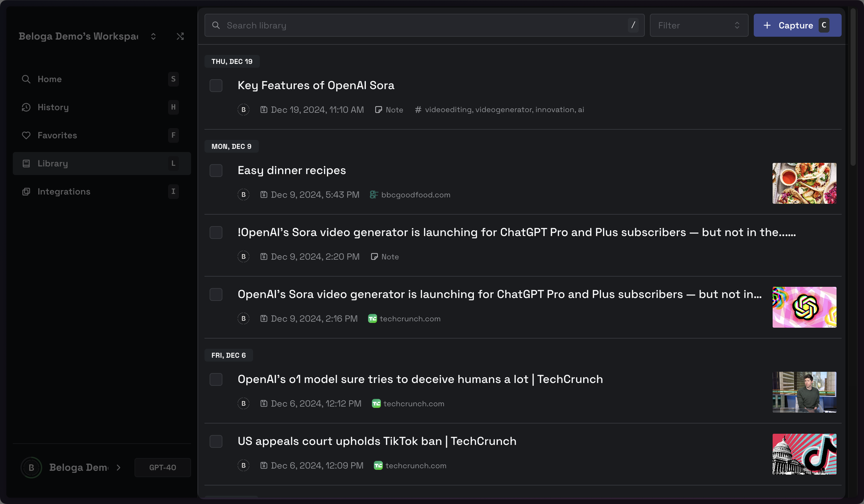The width and height of the screenshot is (864, 504).
Task: Click Beloga Demo avatar at sidebar bottom
Action: tap(31, 467)
